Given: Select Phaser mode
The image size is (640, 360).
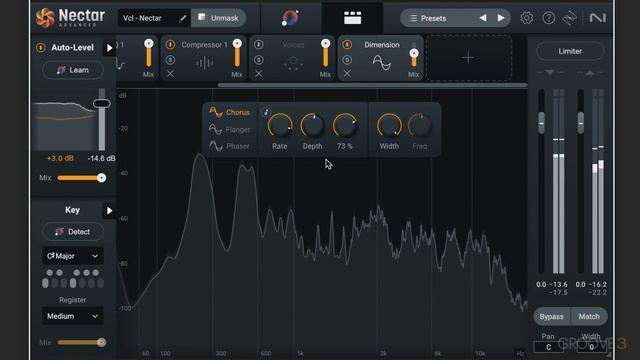Looking at the screenshot, I should (x=229, y=146).
